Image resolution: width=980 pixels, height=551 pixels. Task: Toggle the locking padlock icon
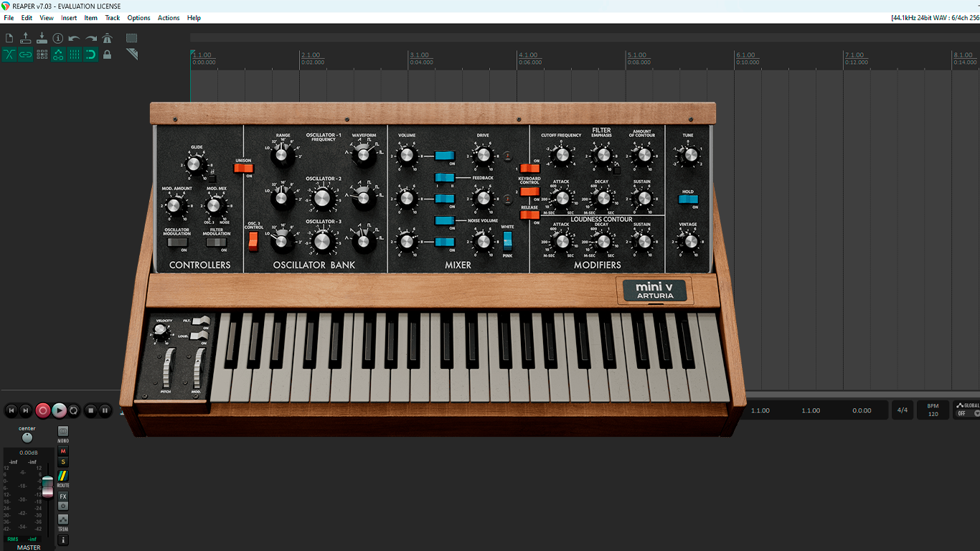point(108,55)
